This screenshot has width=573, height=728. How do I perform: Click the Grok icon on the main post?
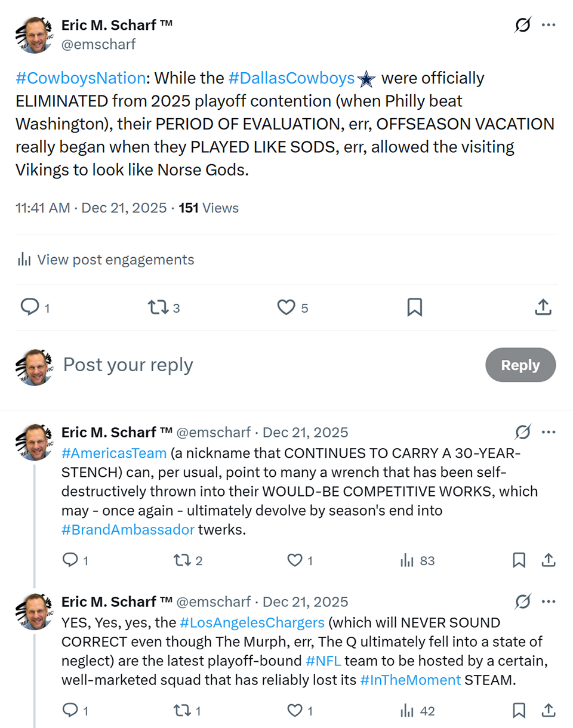523,26
